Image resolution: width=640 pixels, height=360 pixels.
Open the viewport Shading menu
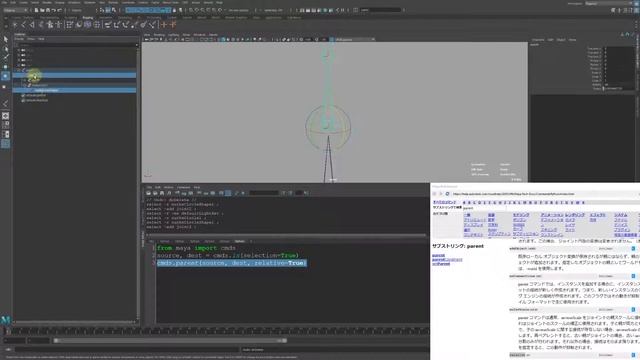(159, 35)
